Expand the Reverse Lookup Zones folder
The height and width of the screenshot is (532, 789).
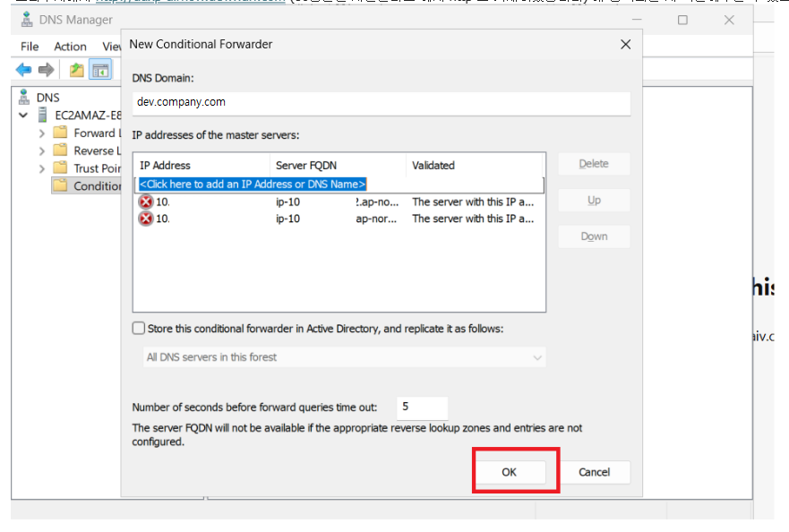42,150
